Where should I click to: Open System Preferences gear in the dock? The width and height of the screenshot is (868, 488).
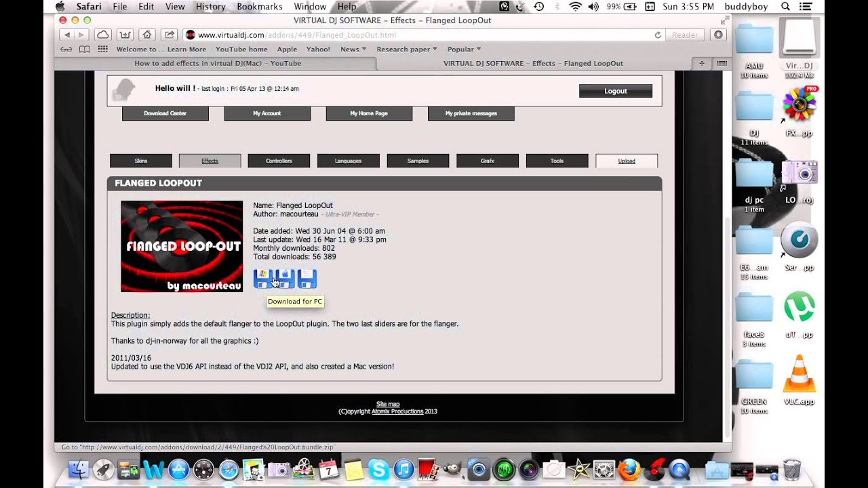pyautogui.click(x=604, y=469)
